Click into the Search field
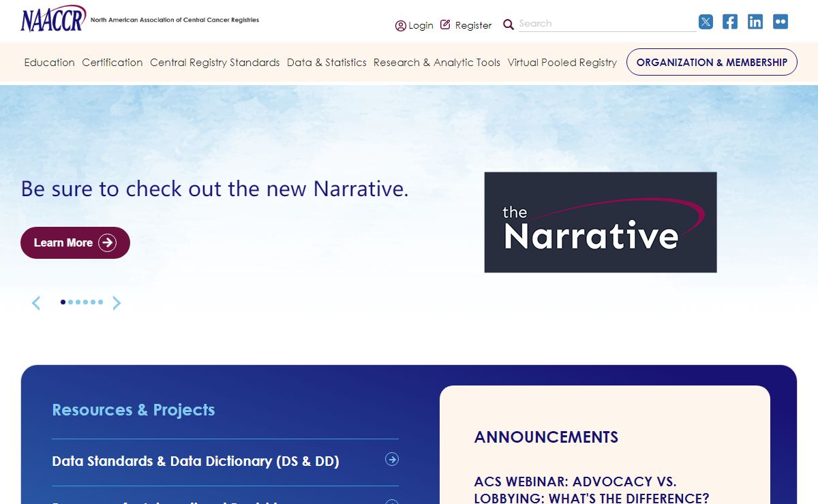818x504 pixels. point(607,24)
